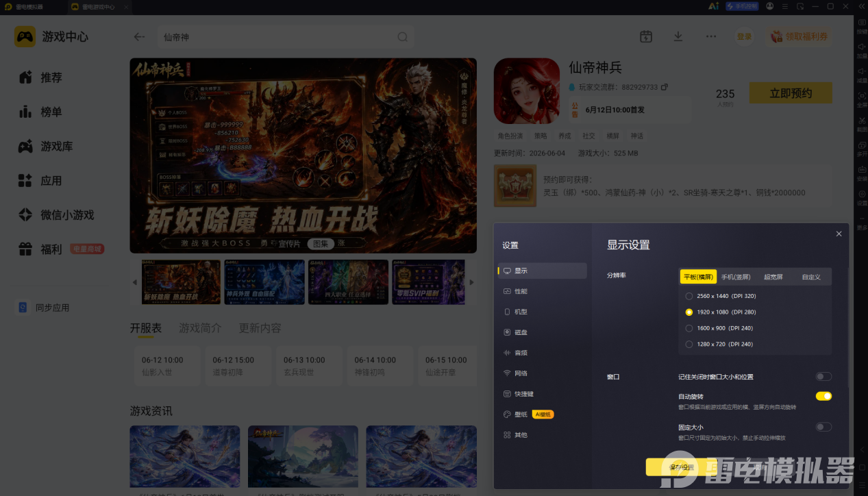The width and height of the screenshot is (868, 496).
Task: Go to 游戏库 in the sidebar
Action: click(46, 146)
